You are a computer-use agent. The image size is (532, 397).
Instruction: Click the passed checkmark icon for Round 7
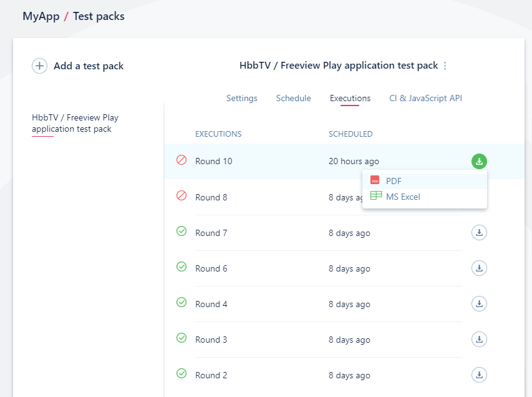coord(181,232)
